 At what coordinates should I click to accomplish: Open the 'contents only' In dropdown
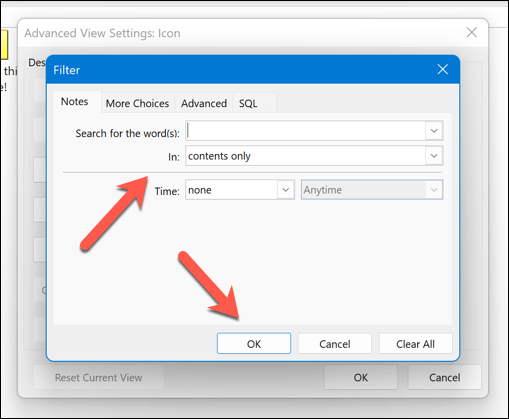314,156
